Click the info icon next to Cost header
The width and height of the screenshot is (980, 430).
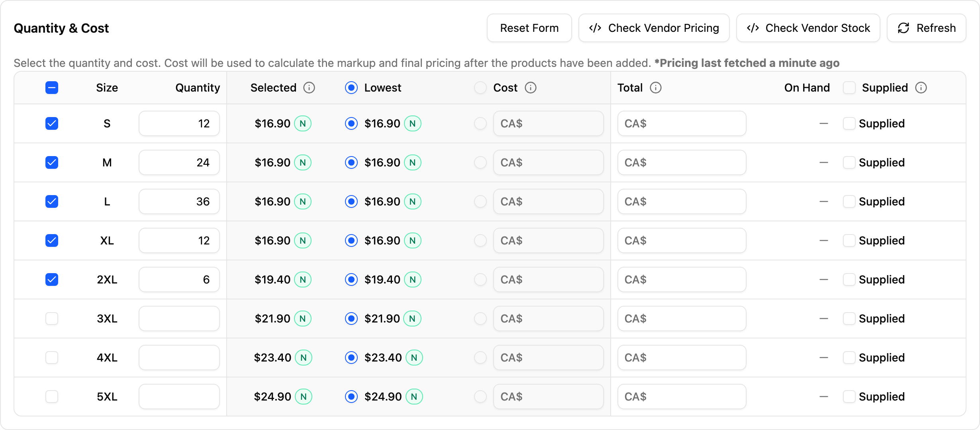pyautogui.click(x=531, y=88)
